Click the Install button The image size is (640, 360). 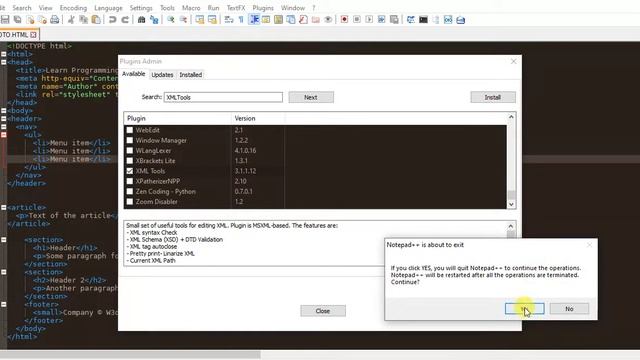coord(493,97)
